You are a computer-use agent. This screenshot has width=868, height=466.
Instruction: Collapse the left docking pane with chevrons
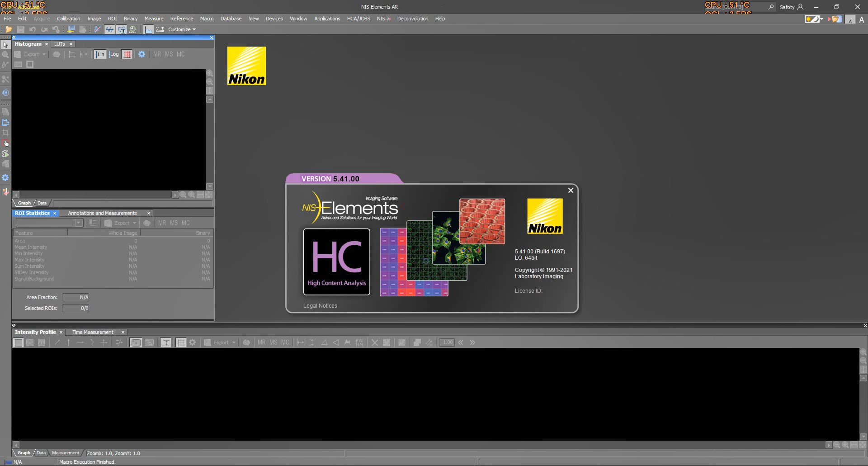[x=14, y=38]
